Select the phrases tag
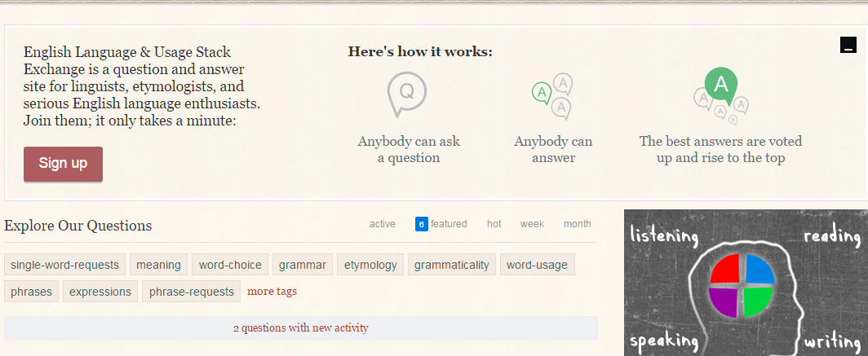Image resolution: width=868 pixels, height=356 pixels. pos(32,292)
